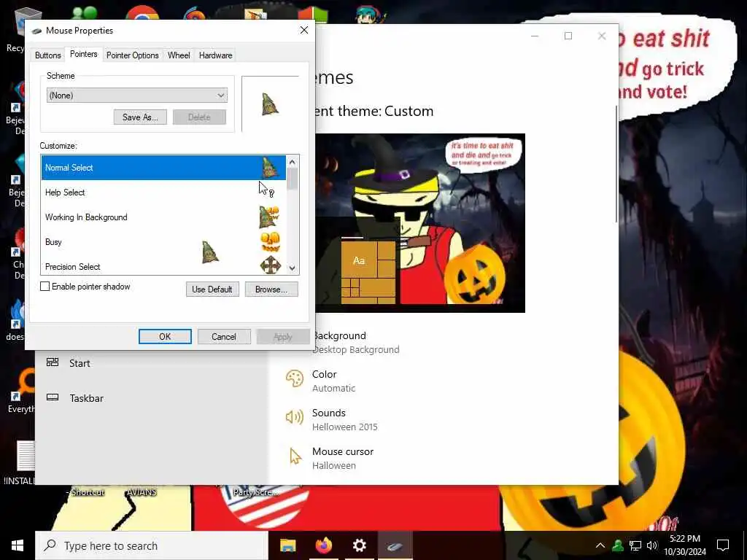Viewport: 747px width, 560px height.
Task: Confirm with the OK button
Action: pyautogui.click(x=165, y=337)
